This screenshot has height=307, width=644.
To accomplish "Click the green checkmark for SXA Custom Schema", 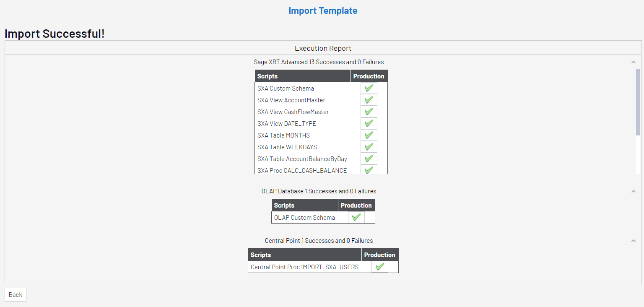I will (369, 88).
